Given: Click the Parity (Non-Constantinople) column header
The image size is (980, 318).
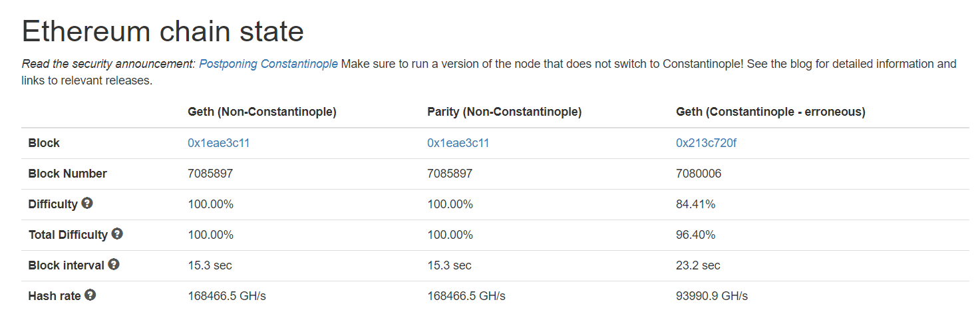Looking at the screenshot, I should pos(504,112).
